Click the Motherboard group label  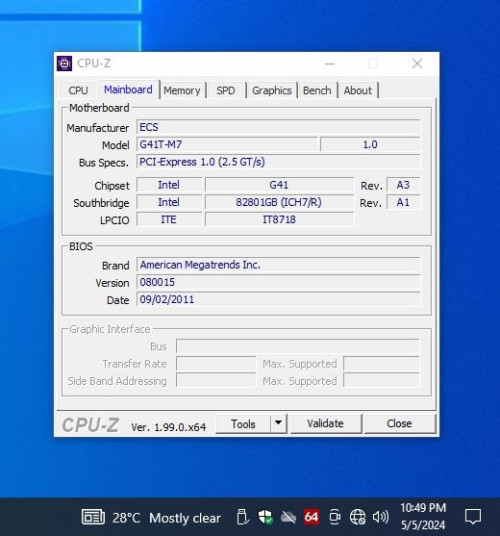click(x=99, y=108)
